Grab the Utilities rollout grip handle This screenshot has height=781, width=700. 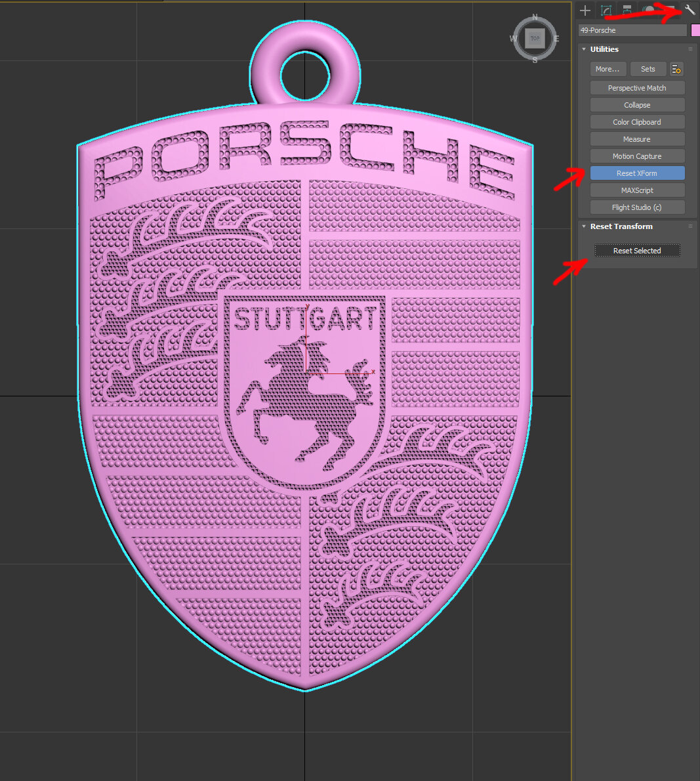point(691,49)
